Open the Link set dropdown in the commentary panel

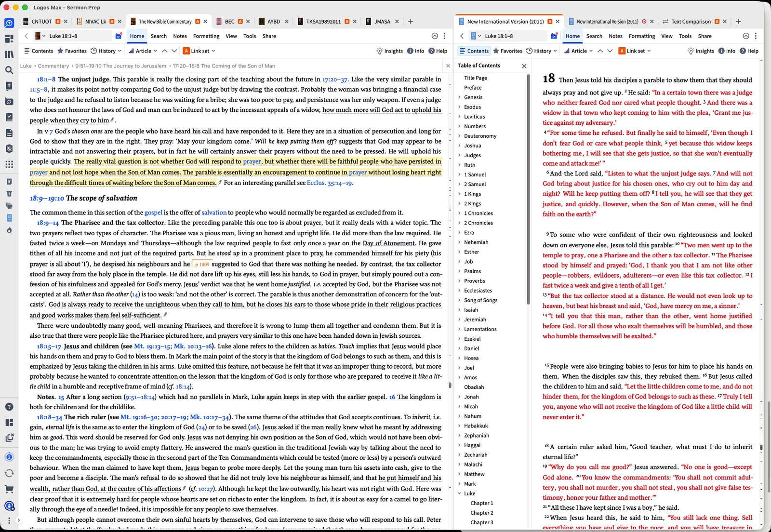[x=199, y=51]
